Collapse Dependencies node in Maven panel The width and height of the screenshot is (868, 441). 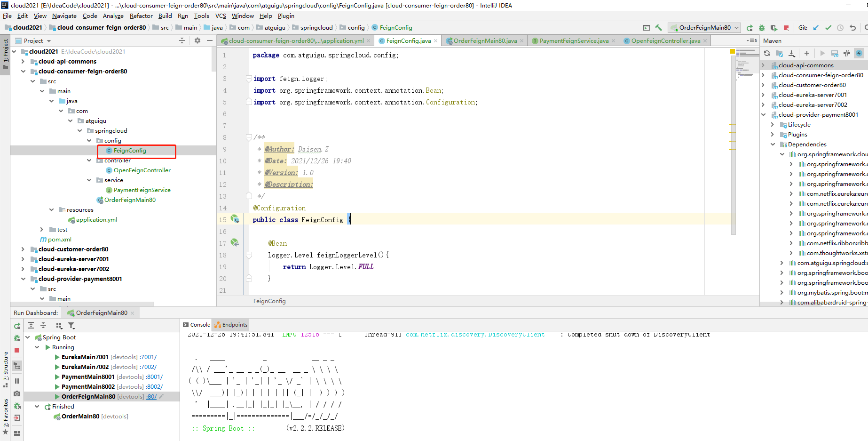773,144
